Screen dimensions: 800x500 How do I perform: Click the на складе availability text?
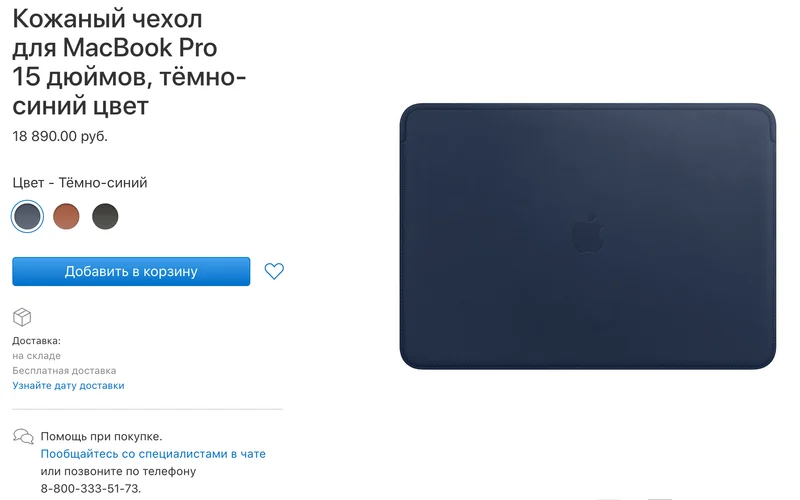coord(36,356)
